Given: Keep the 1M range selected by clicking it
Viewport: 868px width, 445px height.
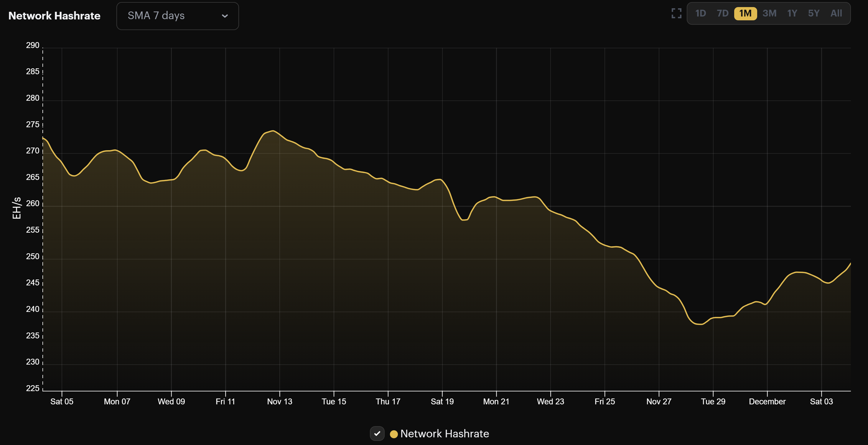Looking at the screenshot, I should [745, 13].
